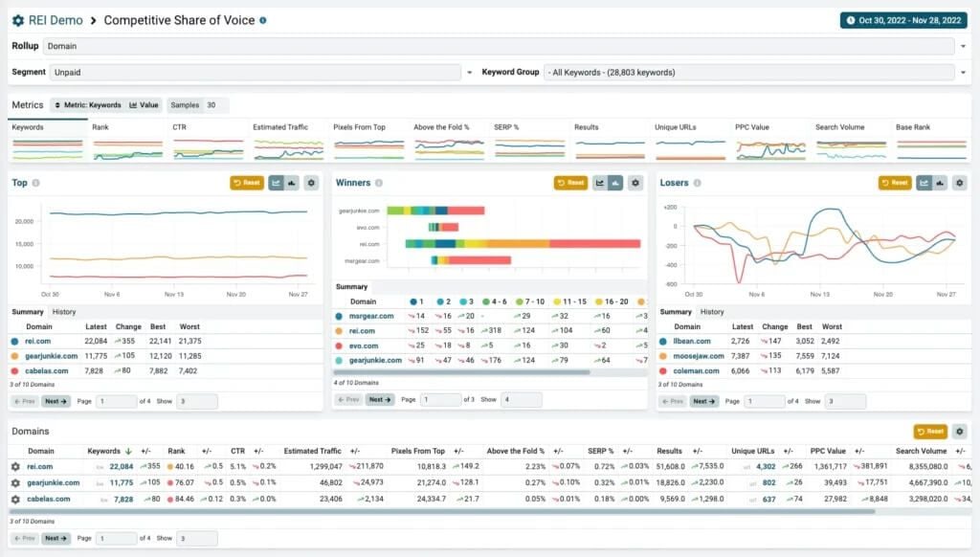This screenshot has width=980, height=557.
Task: Open the date range Oct 30 - Nov 28 picker
Action: [x=903, y=20]
